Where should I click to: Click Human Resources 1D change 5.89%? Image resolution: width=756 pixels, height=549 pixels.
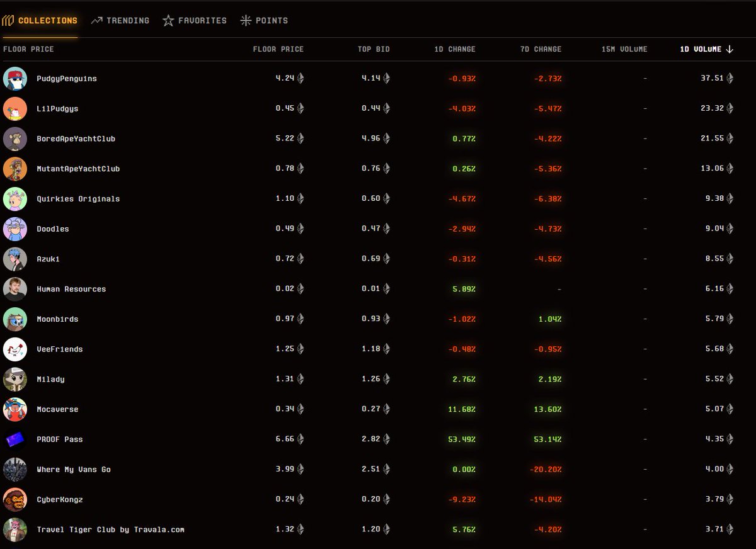point(464,289)
